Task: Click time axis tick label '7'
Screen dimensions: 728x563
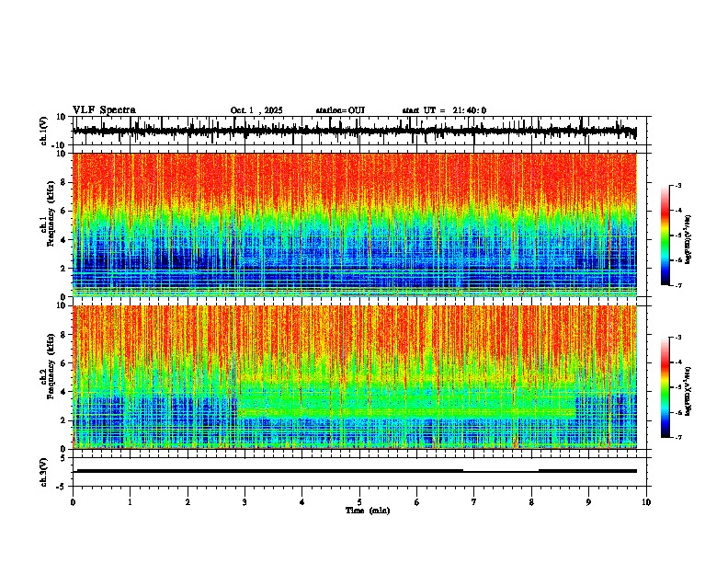Action: pyautogui.click(x=474, y=502)
